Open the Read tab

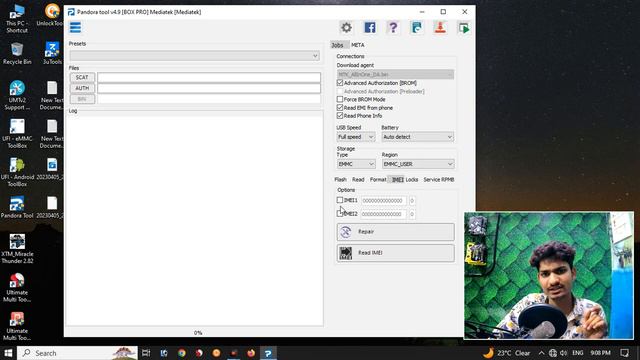click(x=358, y=180)
